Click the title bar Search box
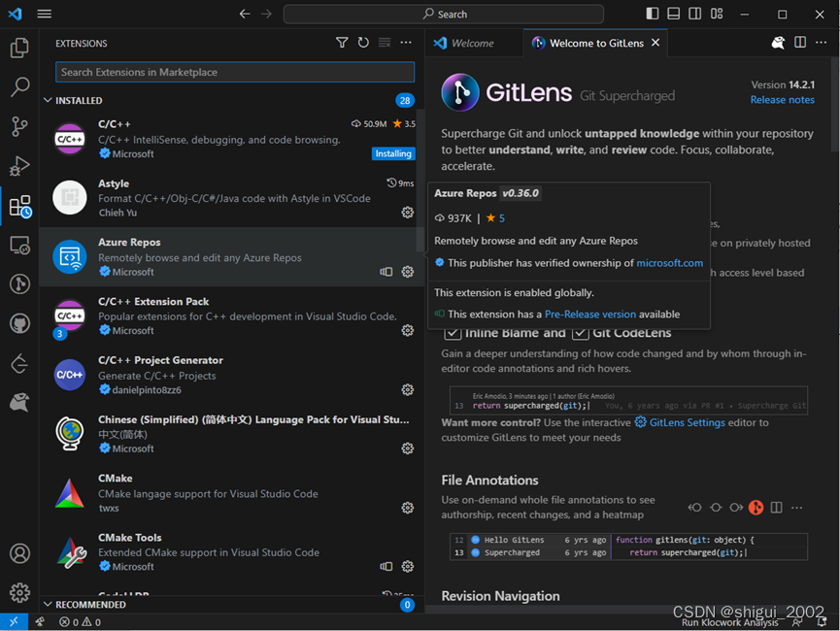This screenshot has height=631, width=840. 444,14
